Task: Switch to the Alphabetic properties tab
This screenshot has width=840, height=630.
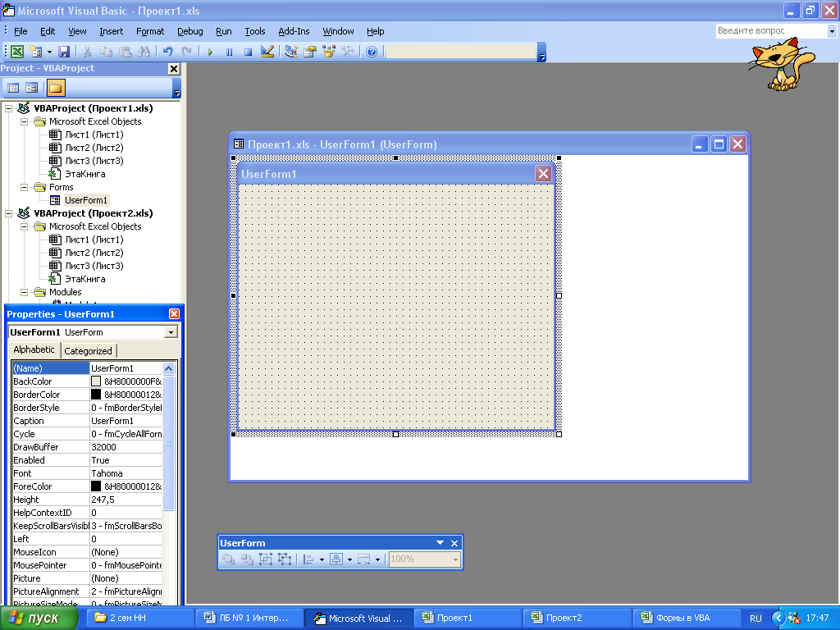Action: point(34,349)
